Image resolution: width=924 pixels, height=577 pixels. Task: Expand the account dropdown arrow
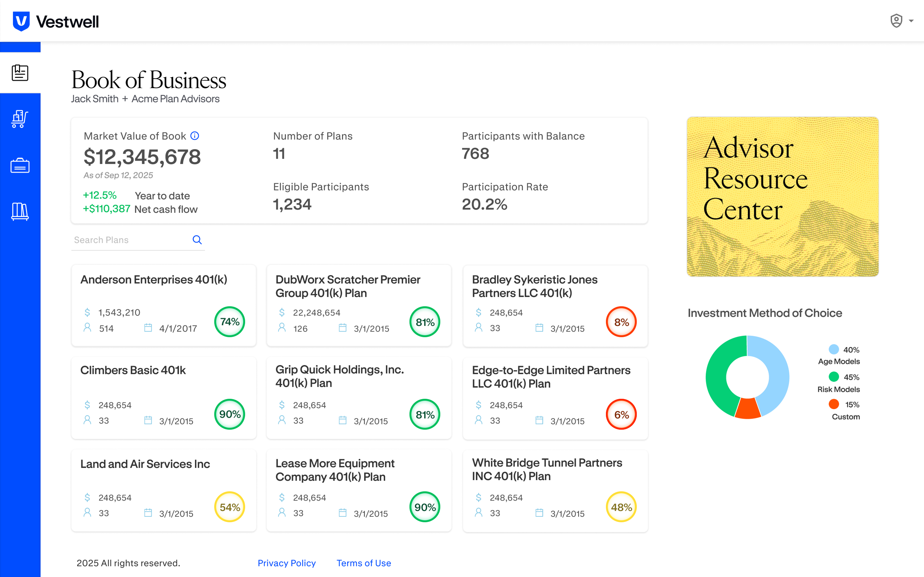click(911, 21)
